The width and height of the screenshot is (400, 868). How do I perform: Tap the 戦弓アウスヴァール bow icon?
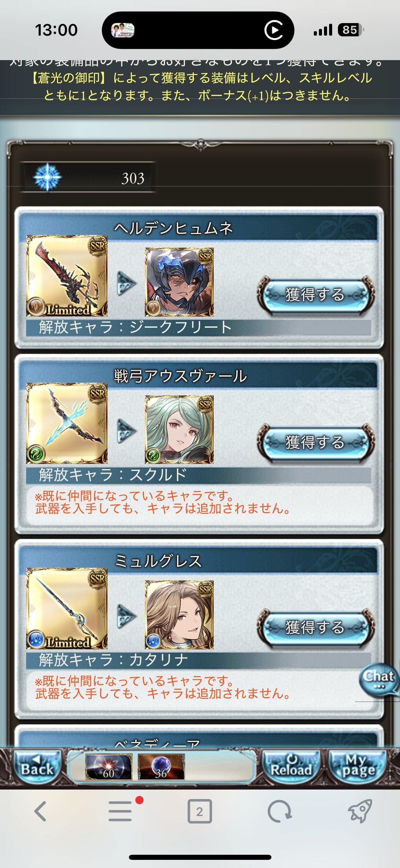pyautogui.click(x=67, y=423)
